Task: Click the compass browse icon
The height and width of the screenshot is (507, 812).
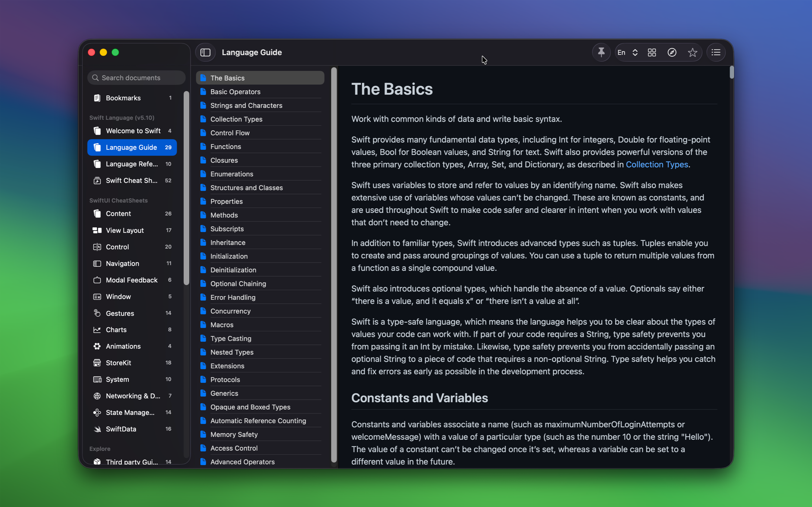Action: (672, 52)
